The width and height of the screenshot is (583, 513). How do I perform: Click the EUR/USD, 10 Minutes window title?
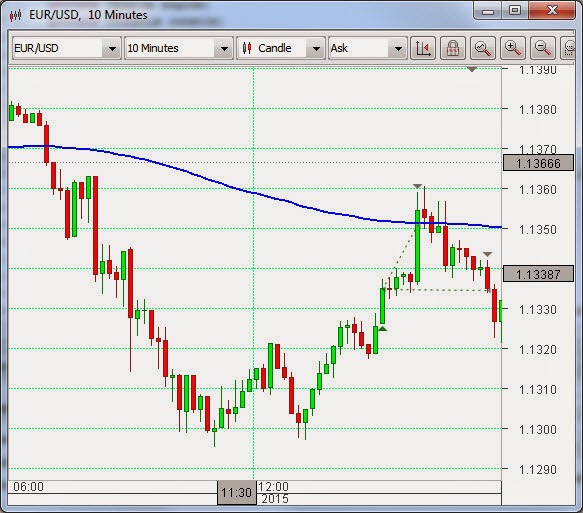[88, 15]
